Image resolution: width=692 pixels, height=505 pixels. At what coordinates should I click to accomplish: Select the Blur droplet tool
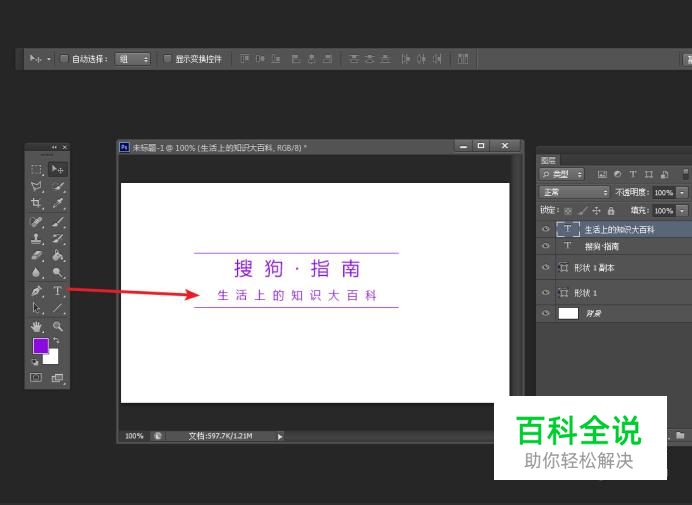36,272
